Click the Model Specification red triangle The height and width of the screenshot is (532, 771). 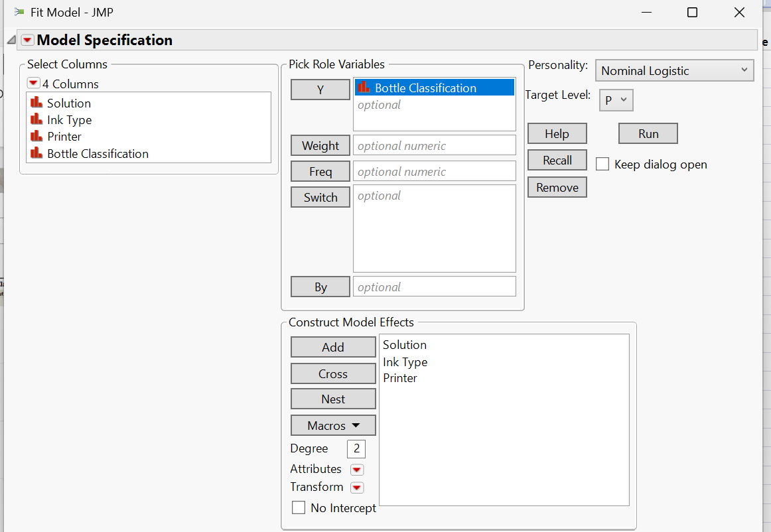(x=27, y=40)
